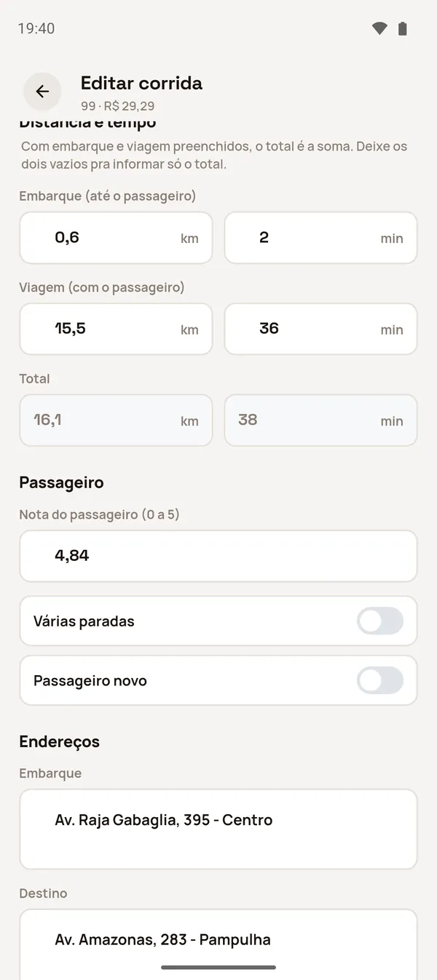Tap the home gesture bar at the bottom
Image resolution: width=437 pixels, height=980 pixels.
(219, 968)
